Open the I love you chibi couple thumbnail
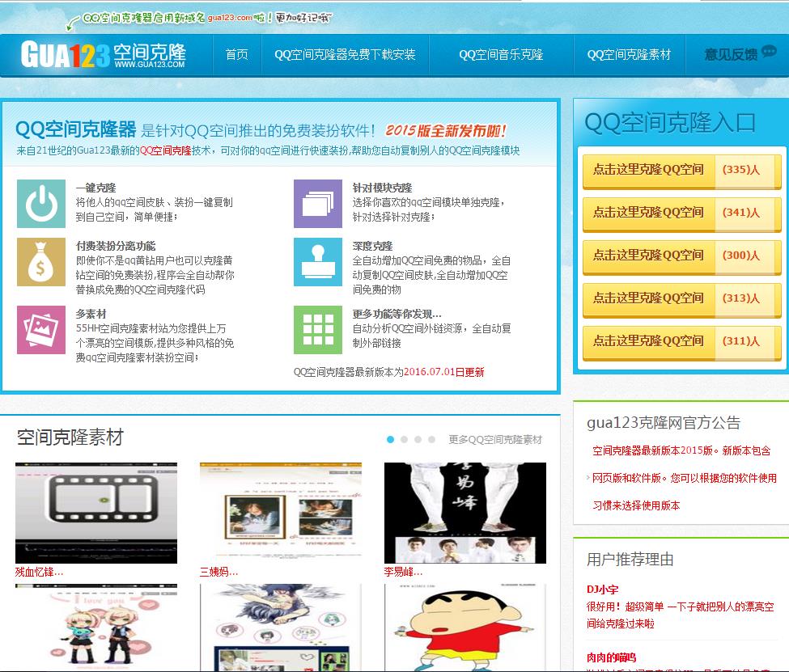 96,628
